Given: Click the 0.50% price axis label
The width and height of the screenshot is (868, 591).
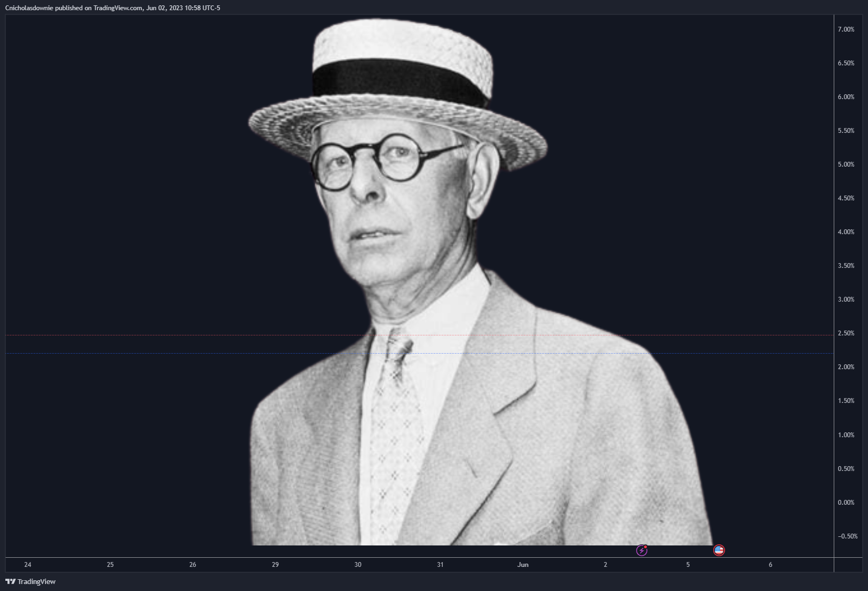Looking at the screenshot, I should (846, 469).
